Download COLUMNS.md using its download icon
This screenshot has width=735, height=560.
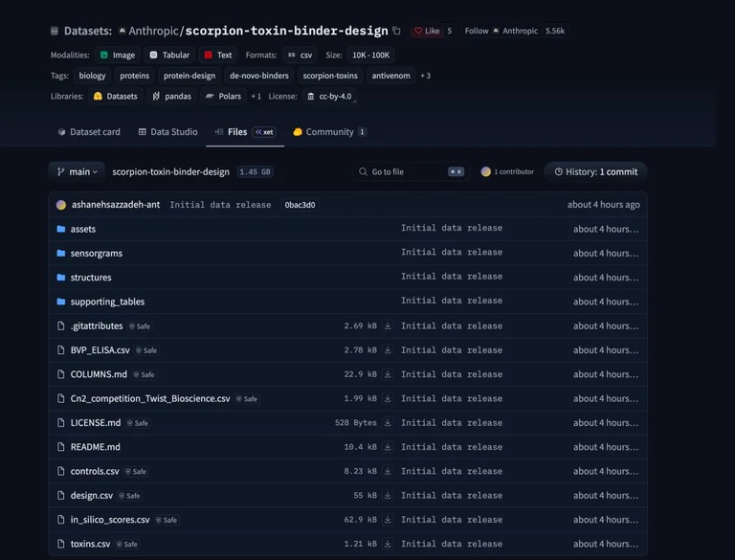tap(388, 374)
